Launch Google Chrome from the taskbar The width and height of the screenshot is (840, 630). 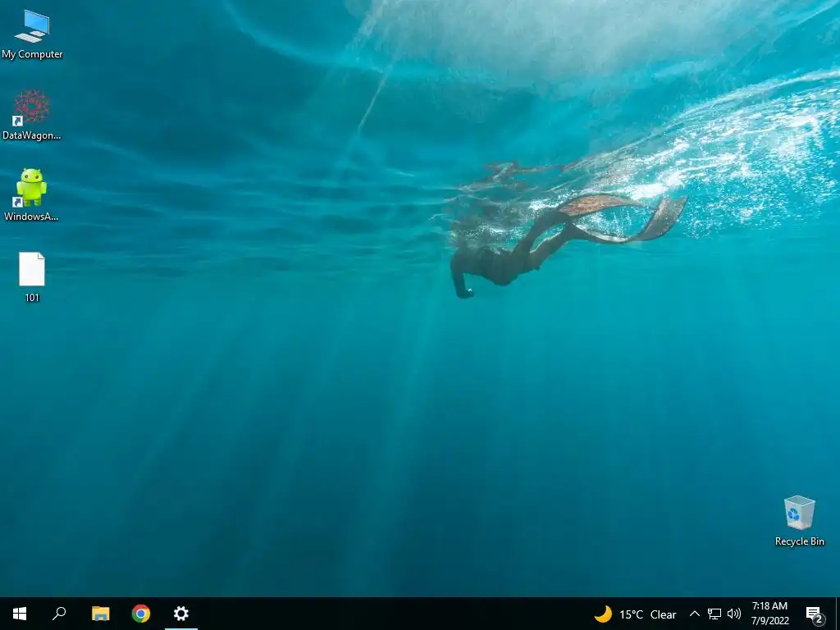pos(141,614)
